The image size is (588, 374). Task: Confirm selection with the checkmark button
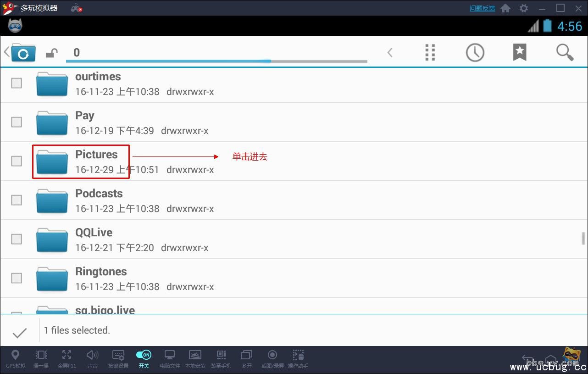20,333
